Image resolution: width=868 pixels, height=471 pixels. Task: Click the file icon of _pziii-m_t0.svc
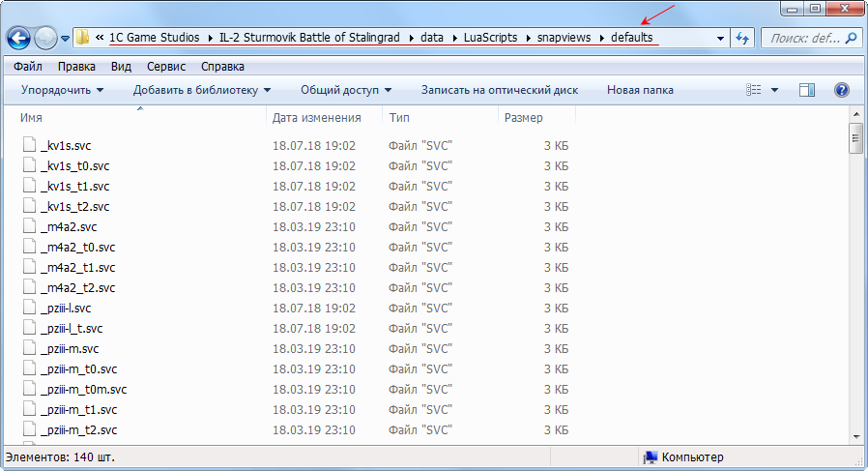click(30, 368)
